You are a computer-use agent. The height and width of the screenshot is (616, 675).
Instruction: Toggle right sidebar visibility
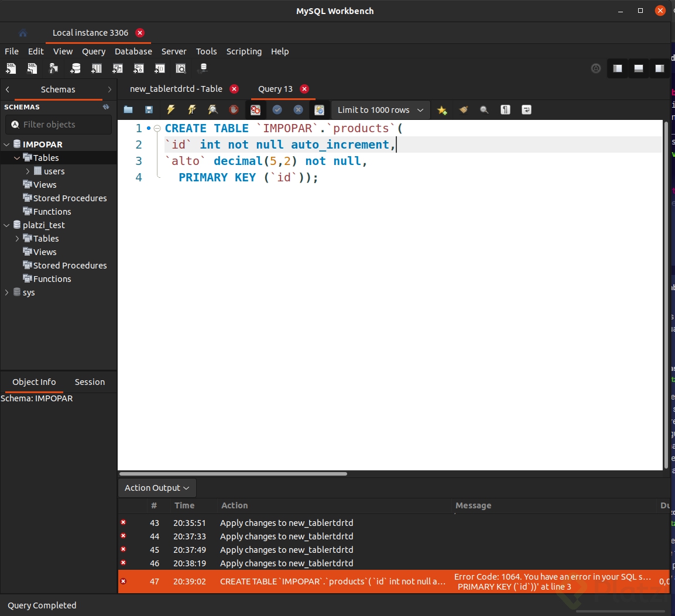pyautogui.click(x=660, y=68)
